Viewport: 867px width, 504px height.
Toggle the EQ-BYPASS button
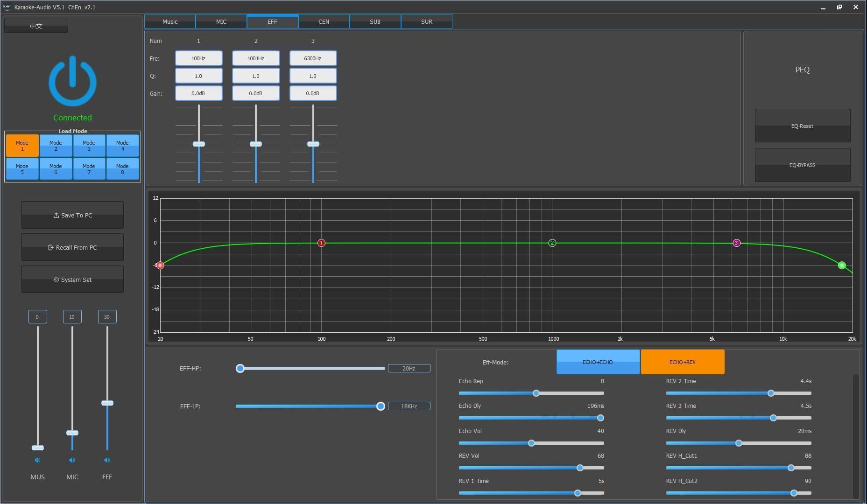pyautogui.click(x=802, y=165)
